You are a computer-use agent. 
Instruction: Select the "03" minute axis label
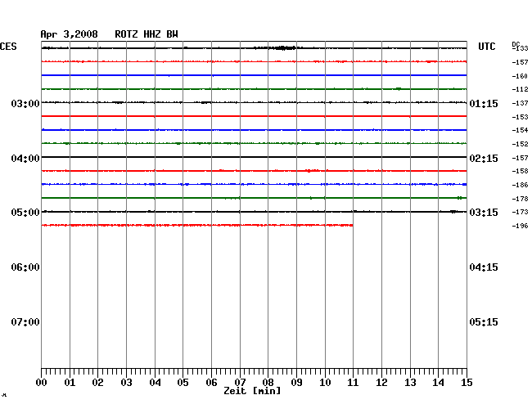tap(126, 383)
